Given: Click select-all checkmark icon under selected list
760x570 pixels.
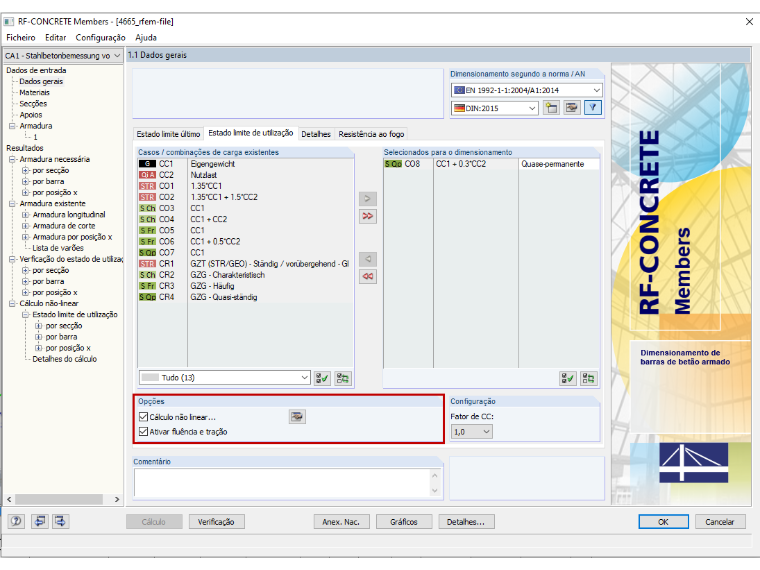Looking at the screenshot, I should pyautogui.click(x=568, y=378).
